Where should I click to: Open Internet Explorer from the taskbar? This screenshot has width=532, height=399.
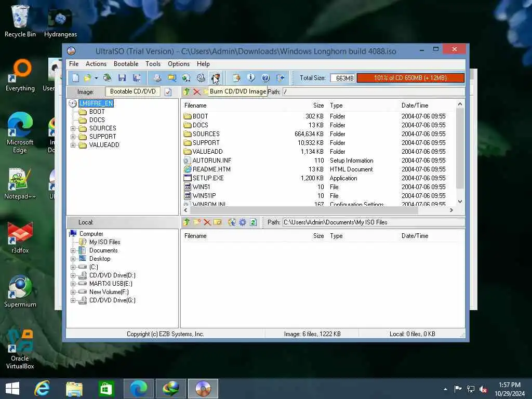click(x=43, y=389)
